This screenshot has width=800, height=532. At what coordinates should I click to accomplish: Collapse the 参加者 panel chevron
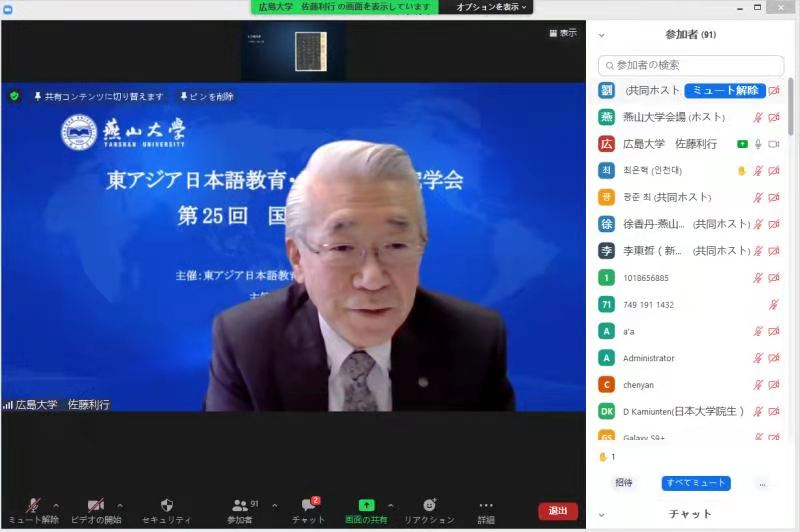[601, 35]
